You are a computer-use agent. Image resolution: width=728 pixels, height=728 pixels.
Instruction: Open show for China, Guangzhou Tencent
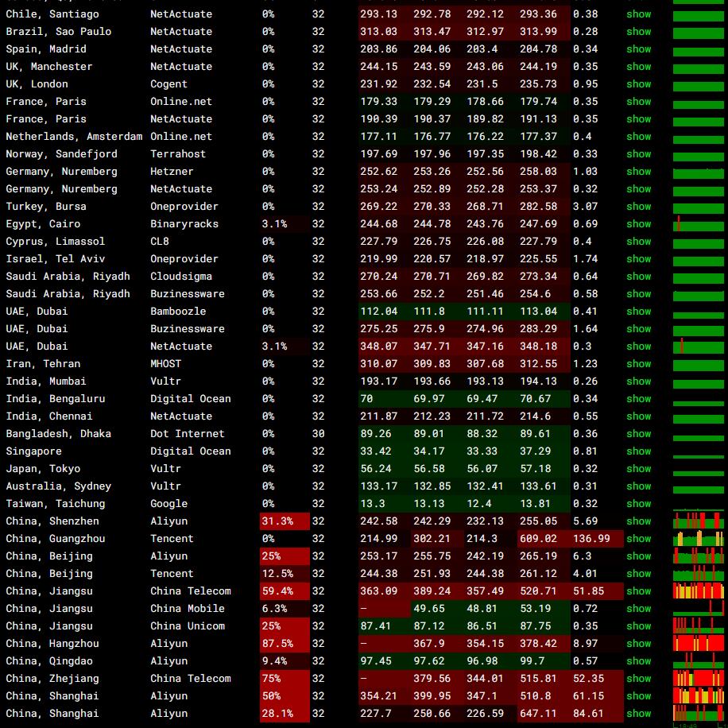(x=638, y=539)
